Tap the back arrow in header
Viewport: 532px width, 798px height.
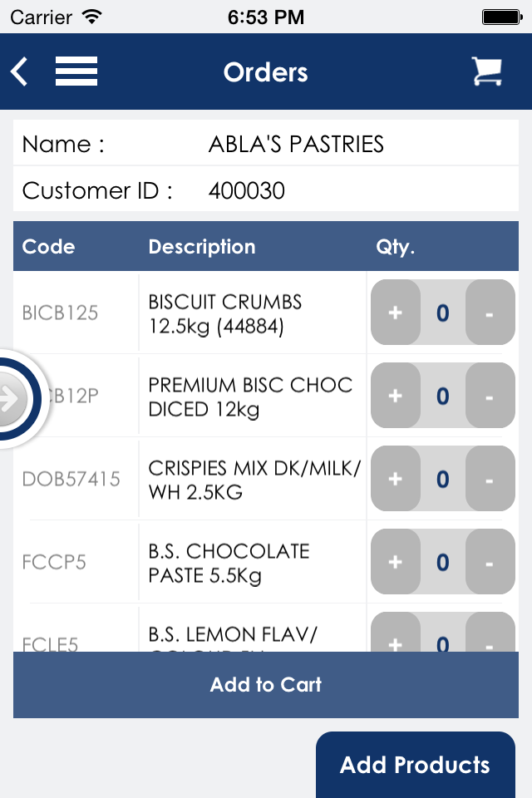tap(19, 71)
